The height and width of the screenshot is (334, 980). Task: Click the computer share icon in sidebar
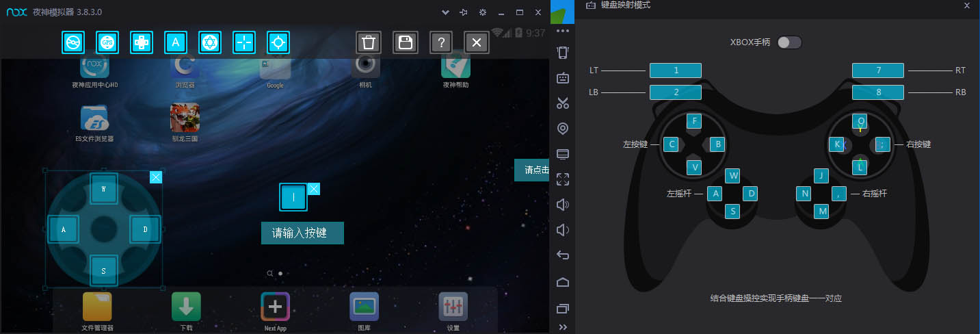pyautogui.click(x=563, y=154)
